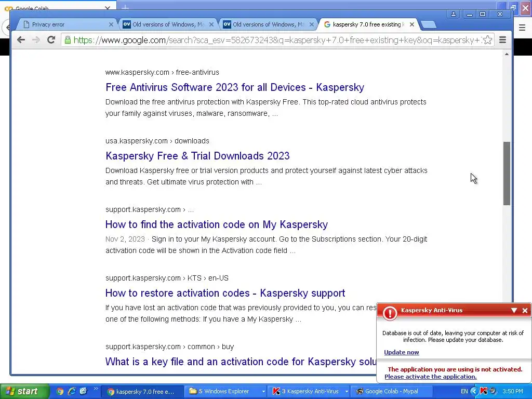Image resolution: width=532 pixels, height=399 pixels.
Task: Expand Kaspersky Anti-Virus group dropdown arrow
Action: coord(347,392)
